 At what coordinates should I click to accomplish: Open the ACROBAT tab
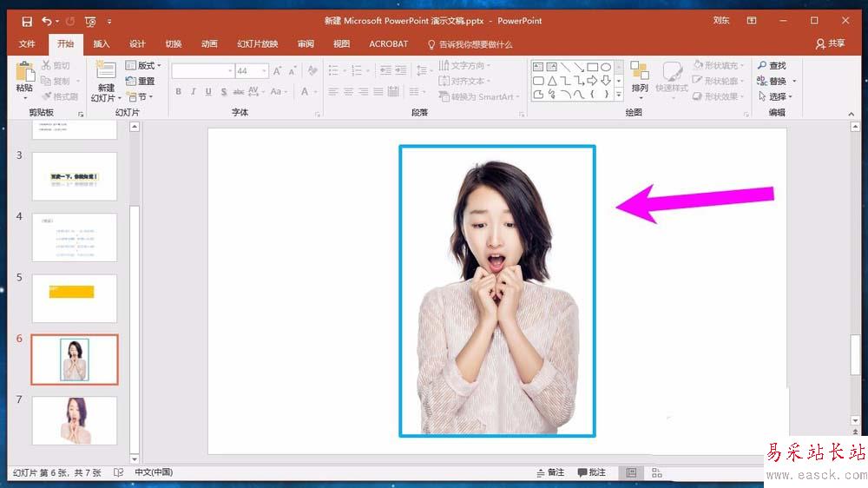[x=388, y=43]
